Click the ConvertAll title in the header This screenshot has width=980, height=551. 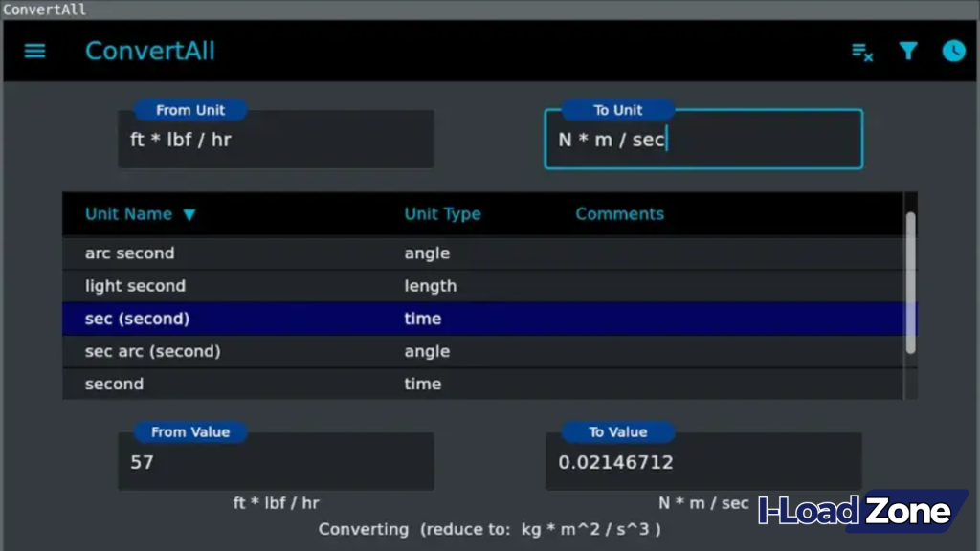pos(149,51)
